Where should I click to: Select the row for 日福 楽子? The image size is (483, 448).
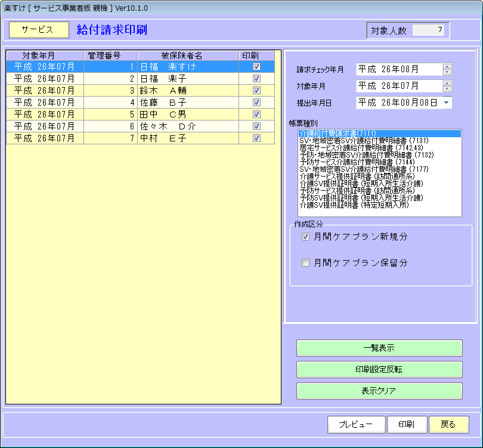point(141,79)
